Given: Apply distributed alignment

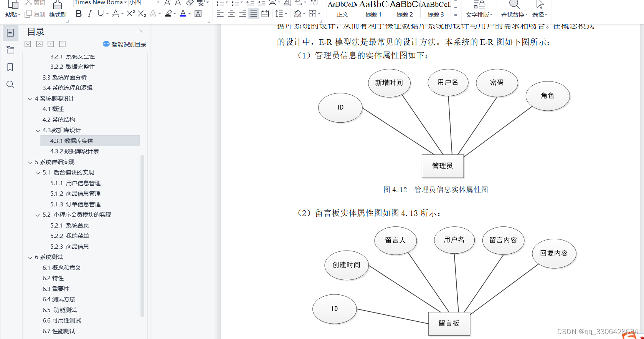Looking at the screenshot, I should 265,14.
